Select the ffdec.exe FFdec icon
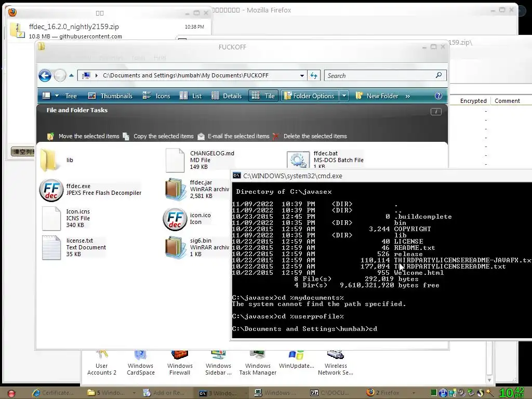Screen dimensions: 532x399 pyautogui.click(x=51, y=190)
